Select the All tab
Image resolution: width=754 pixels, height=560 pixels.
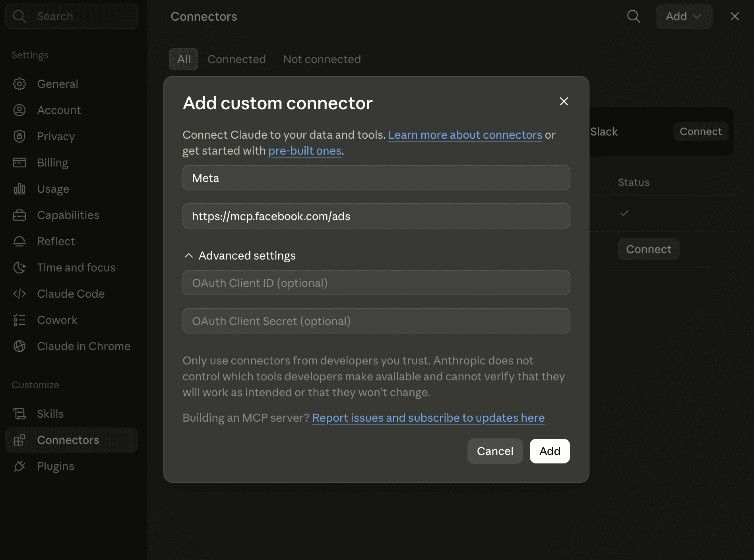pyautogui.click(x=184, y=59)
